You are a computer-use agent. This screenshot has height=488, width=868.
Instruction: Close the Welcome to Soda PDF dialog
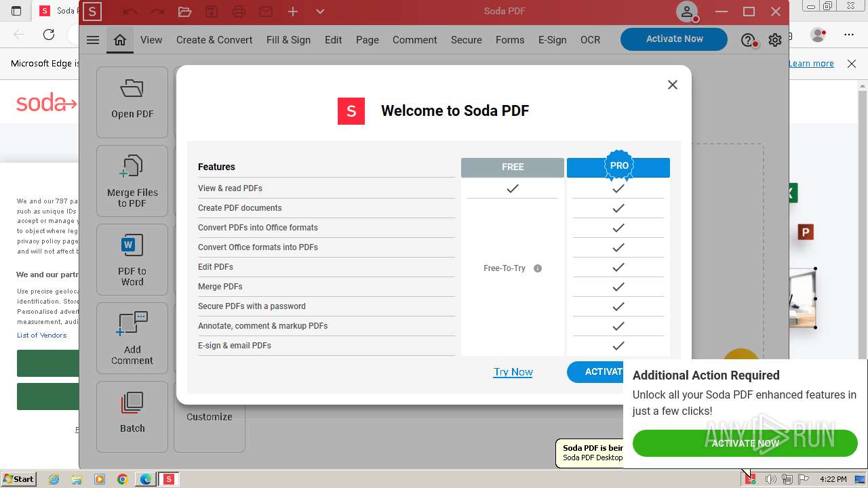(672, 85)
